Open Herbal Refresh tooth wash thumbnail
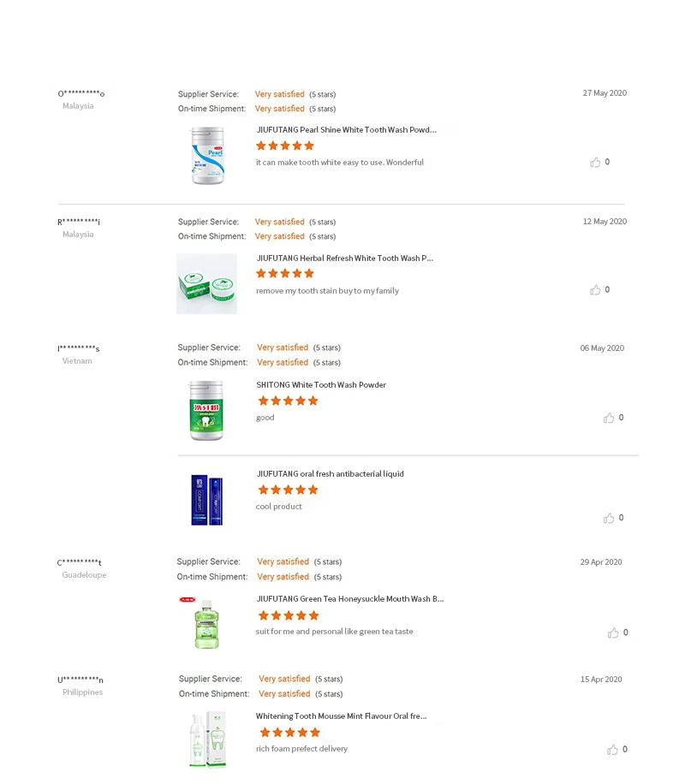Viewport: 685px width, 784px height. [x=206, y=283]
